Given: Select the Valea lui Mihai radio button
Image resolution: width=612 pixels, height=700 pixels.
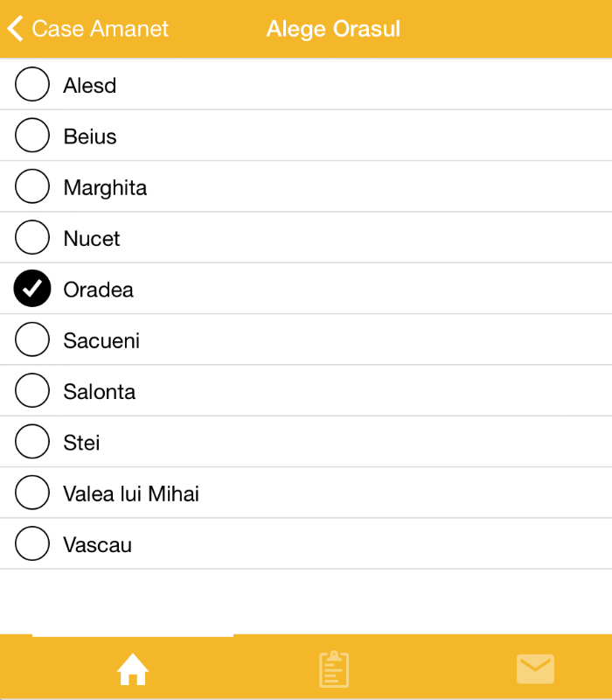Looking at the screenshot, I should pos(32,493).
